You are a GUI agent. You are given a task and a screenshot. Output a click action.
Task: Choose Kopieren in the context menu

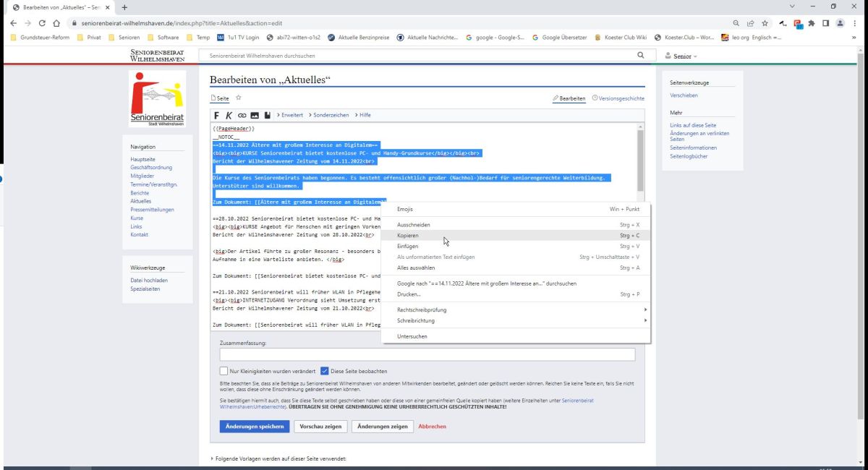click(x=408, y=236)
